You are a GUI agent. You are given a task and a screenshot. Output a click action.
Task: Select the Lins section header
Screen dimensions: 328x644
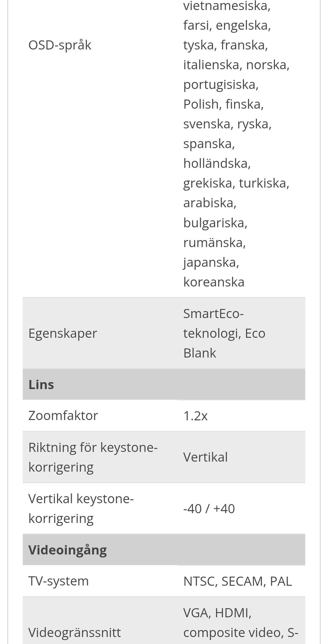pyautogui.click(x=41, y=384)
